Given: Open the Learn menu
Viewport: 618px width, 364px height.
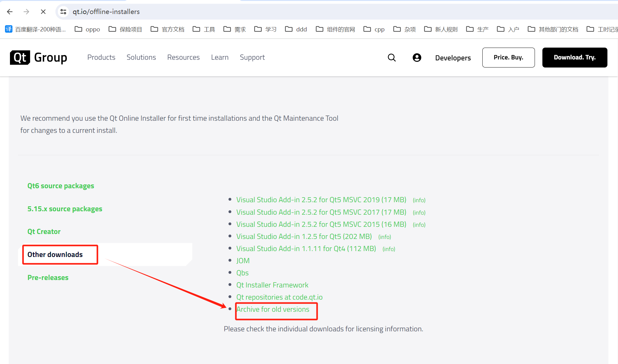Looking at the screenshot, I should (x=220, y=58).
